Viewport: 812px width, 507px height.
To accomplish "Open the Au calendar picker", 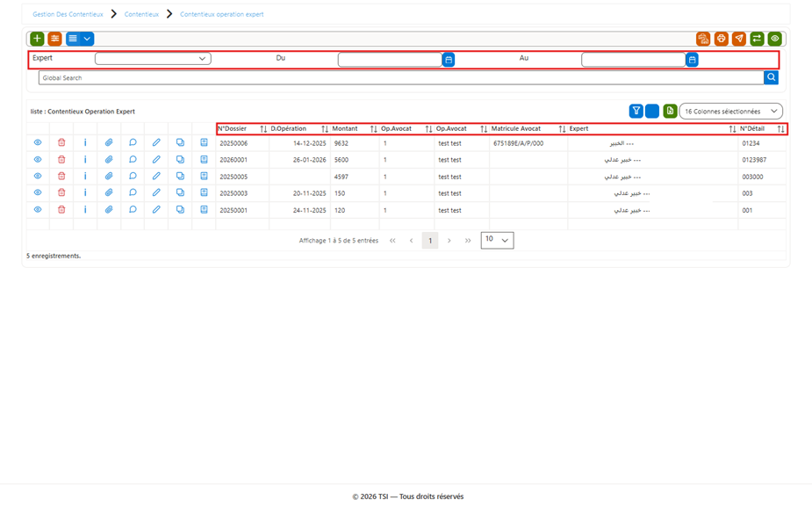I will [x=692, y=60].
